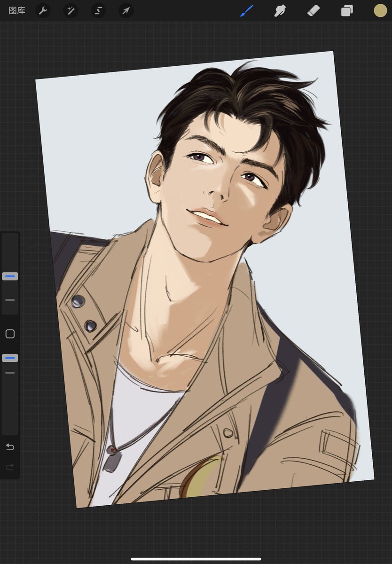
Task: Open the 图库 gallery
Action: tap(17, 10)
